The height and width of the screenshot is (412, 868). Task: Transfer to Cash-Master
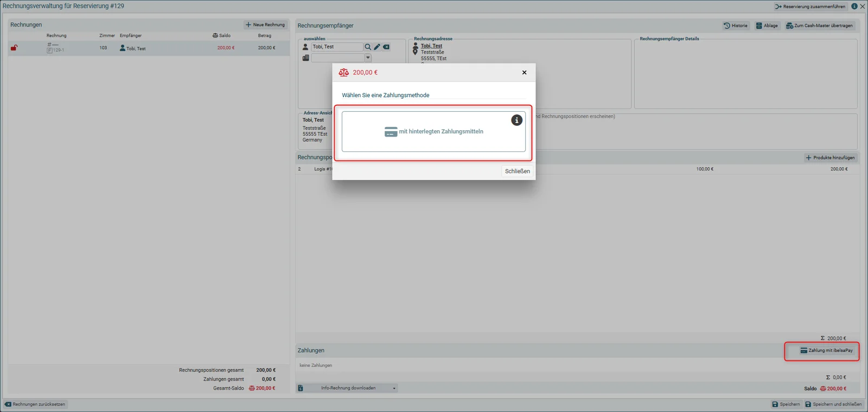[819, 26]
